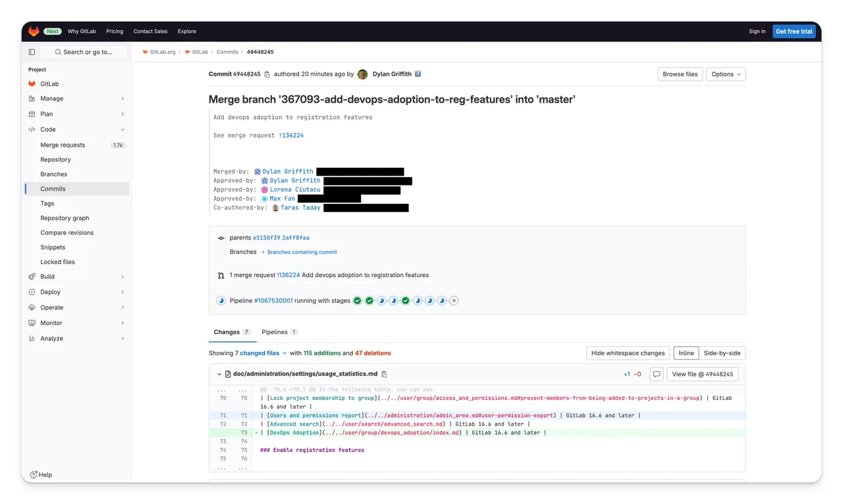The width and height of the screenshot is (843, 504).
Task: Click the GitLab project avatar in sidebar
Action: [32, 84]
